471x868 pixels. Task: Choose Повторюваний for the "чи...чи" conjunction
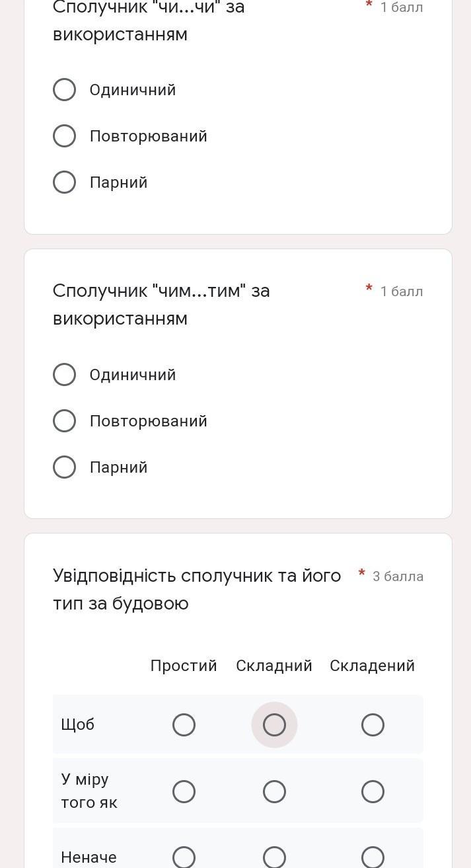[64, 136]
